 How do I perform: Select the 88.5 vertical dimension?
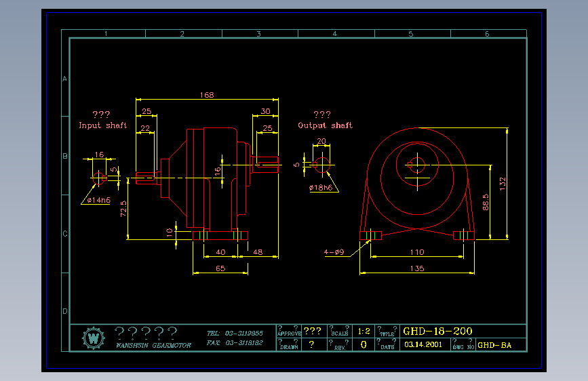(x=486, y=202)
